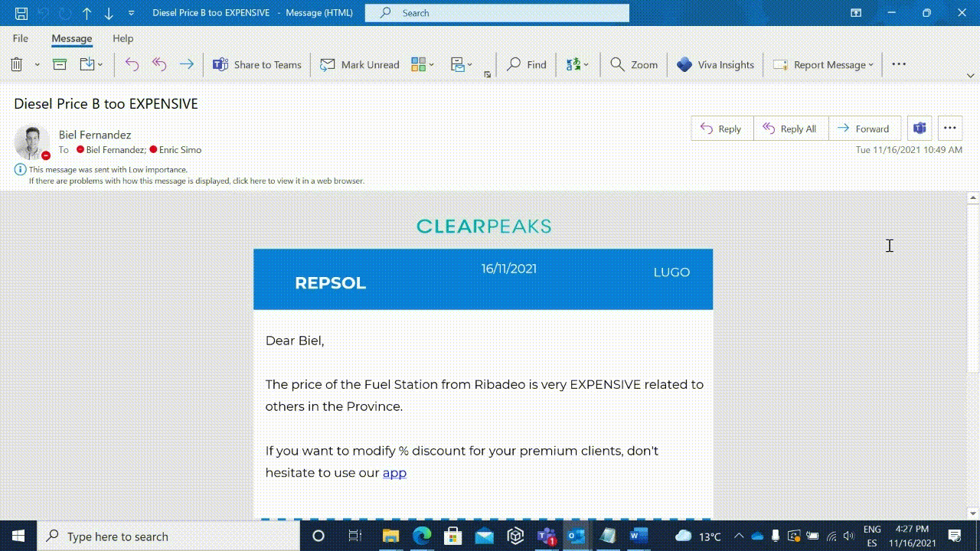Expand the Move dropdown arrow
This screenshot has height=551, width=980.
pyautogui.click(x=100, y=65)
